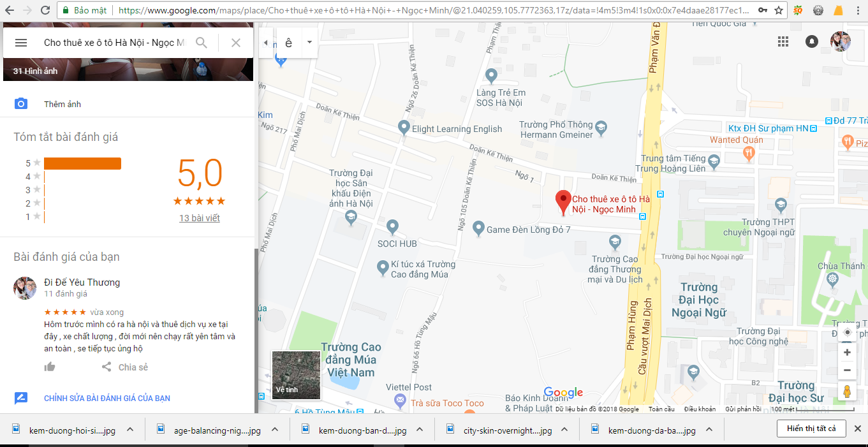Click the password key icon in address bar
This screenshot has height=447, width=868.
coord(763,10)
